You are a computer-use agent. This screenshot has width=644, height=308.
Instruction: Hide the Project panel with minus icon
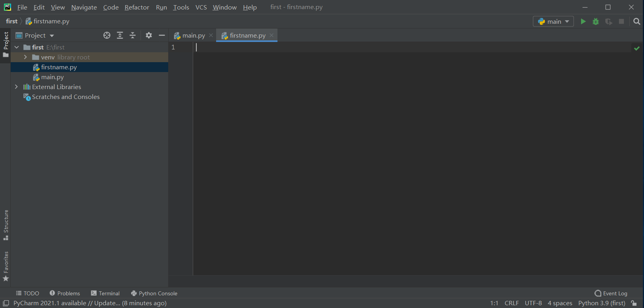[162, 35]
